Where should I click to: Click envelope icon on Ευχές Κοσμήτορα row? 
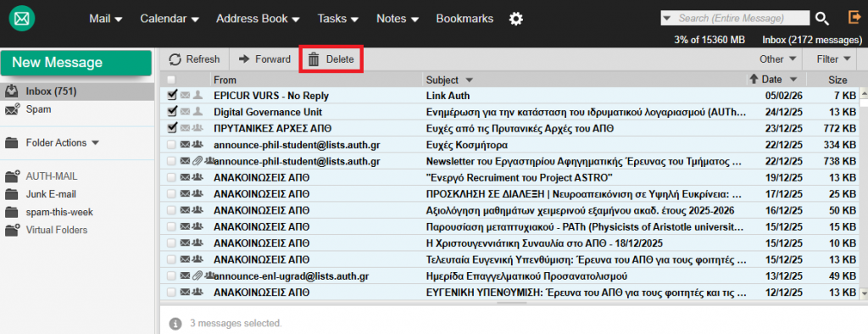(x=185, y=145)
